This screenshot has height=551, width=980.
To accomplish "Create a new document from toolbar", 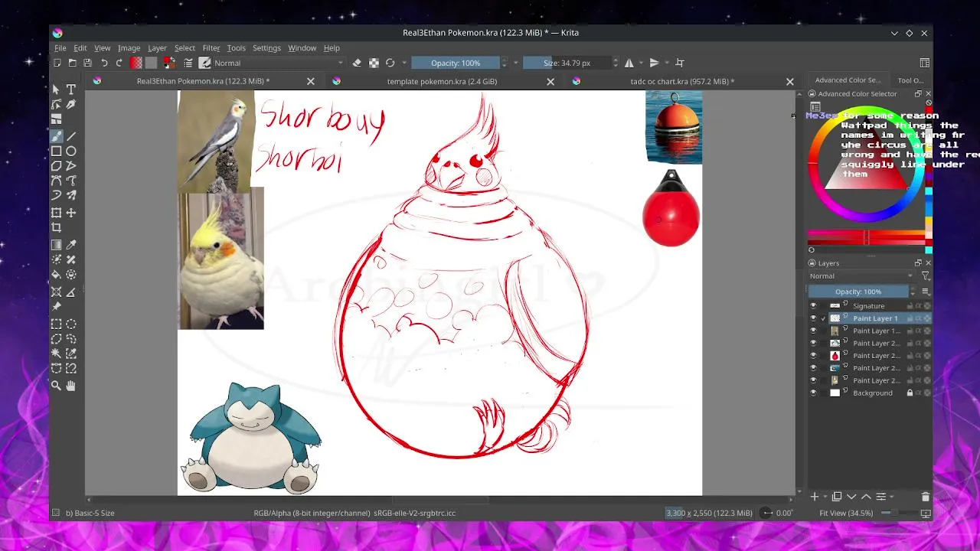I will 57,63.
